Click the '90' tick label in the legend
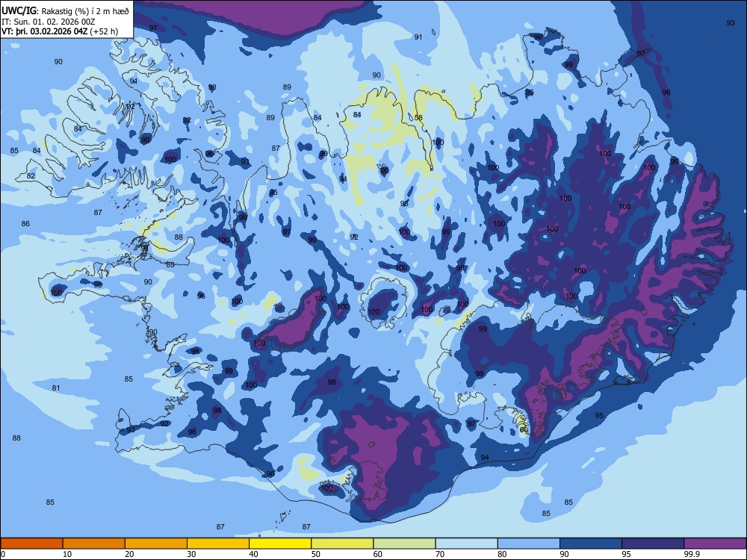The width and height of the screenshot is (747, 560). tap(565, 554)
